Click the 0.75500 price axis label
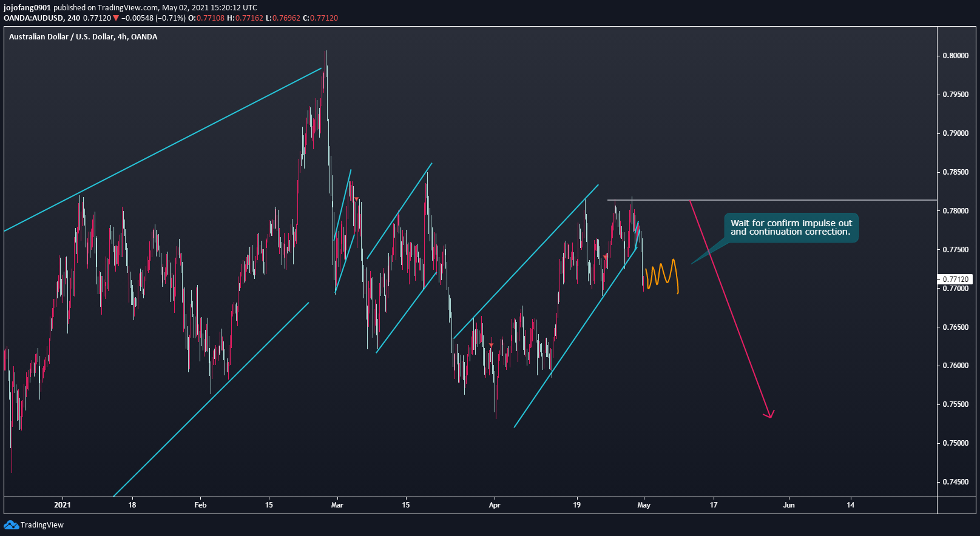The height and width of the screenshot is (536, 980). tap(956, 404)
